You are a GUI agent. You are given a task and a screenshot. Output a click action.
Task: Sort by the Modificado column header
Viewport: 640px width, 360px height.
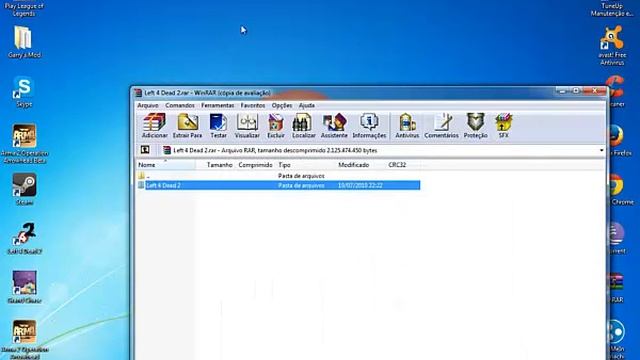(360, 165)
